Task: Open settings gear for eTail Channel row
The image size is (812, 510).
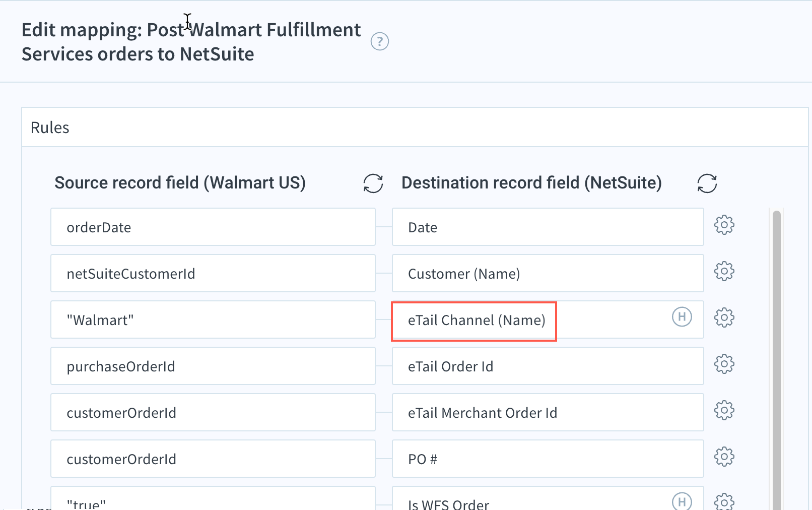Action: pyautogui.click(x=724, y=317)
